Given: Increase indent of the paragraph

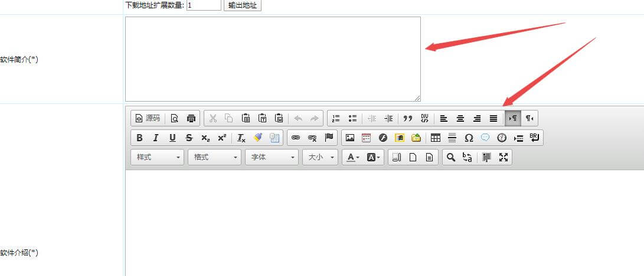Looking at the screenshot, I should pyautogui.click(x=388, y=118).
